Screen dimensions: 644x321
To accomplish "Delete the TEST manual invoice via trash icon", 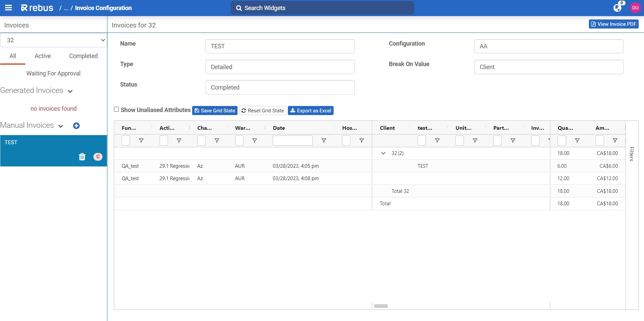I will pos(82,157).
